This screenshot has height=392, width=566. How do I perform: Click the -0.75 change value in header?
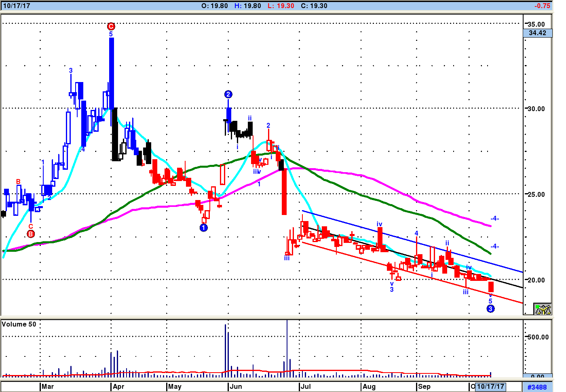point(542,6)
